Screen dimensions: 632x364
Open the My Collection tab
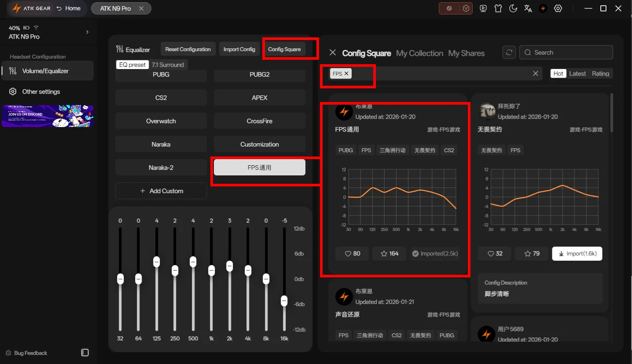(x=419, y=53)
